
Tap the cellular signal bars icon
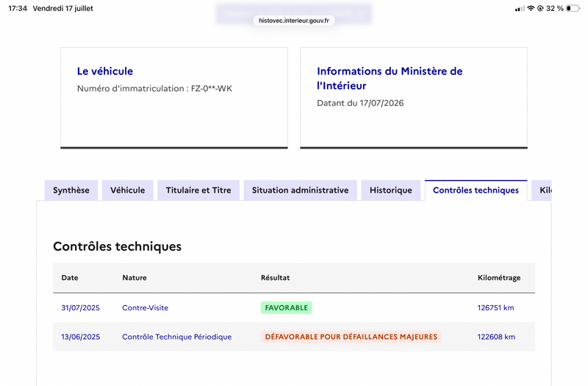pyautogui.click(x=520, y=9)
